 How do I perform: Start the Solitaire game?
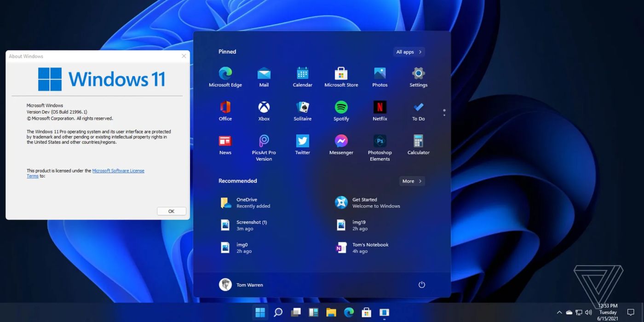pyautogui.click(x=302, y=109)
